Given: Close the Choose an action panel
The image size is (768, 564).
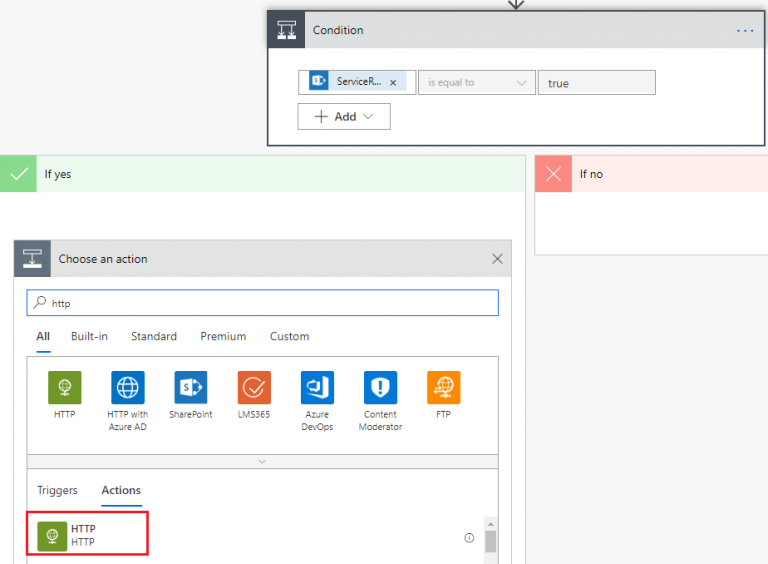Looking at the screenshot, I should coord(498,259).
